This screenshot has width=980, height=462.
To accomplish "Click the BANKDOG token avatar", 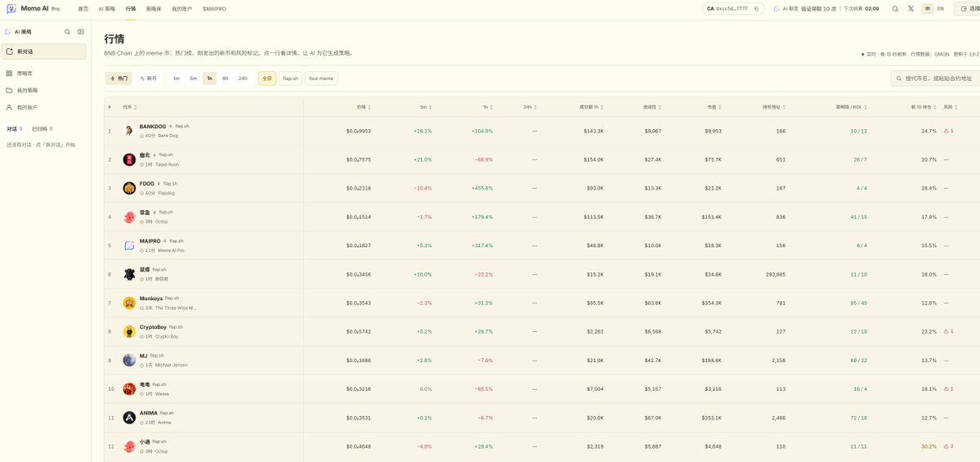I will [x=129, y=131].
